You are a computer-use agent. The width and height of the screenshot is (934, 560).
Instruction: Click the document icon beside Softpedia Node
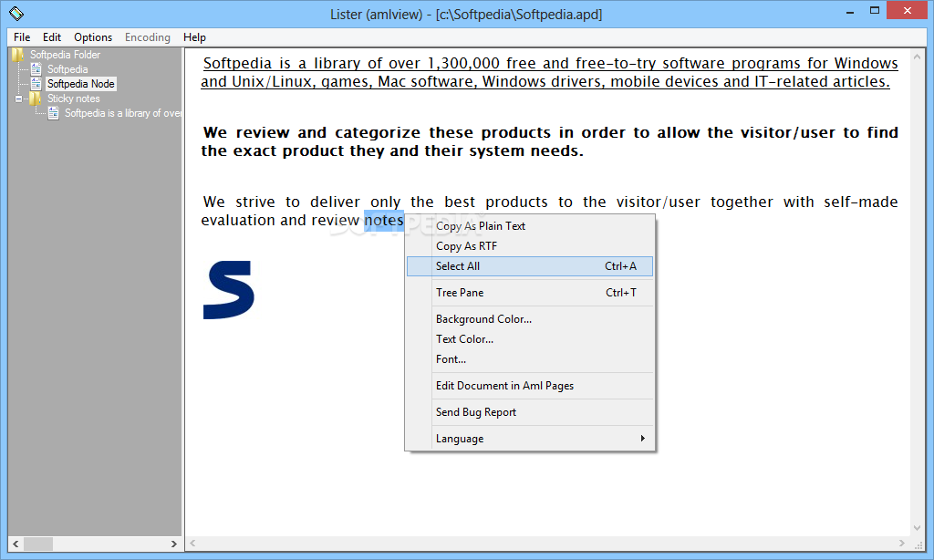point(36,84)
